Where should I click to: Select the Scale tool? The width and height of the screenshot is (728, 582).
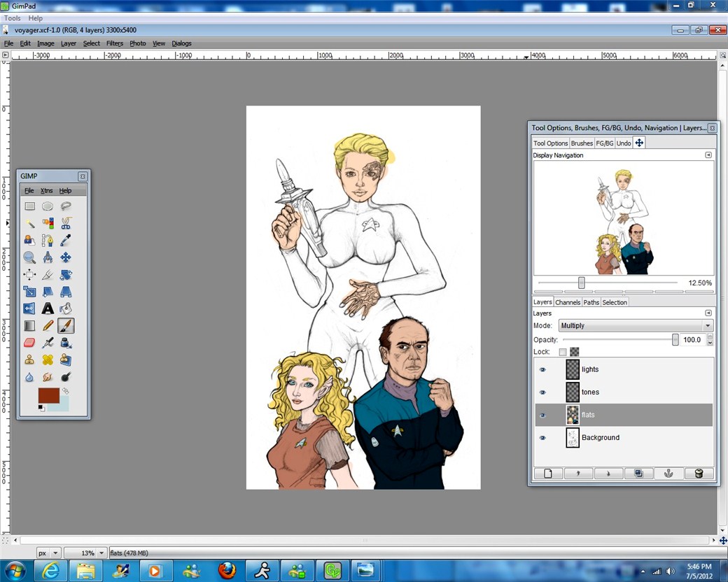coord(29,292)
